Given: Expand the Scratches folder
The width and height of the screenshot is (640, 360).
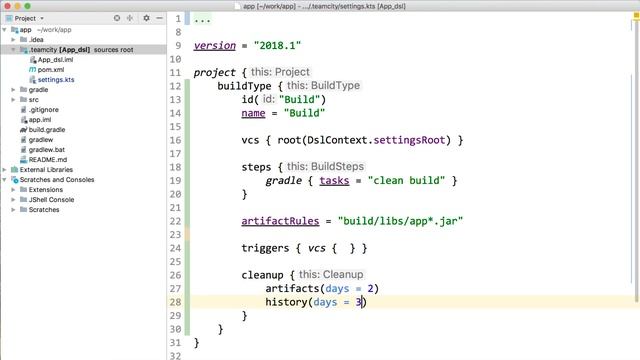Looking at the screenshot, I should click(x=13, y=209).
